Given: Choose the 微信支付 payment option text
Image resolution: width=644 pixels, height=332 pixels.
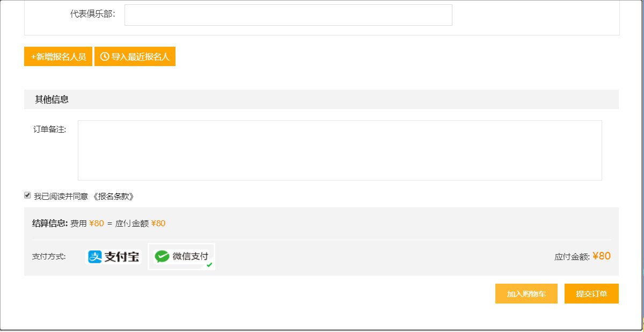Looking at the screenshot, I should coord(190,257).
